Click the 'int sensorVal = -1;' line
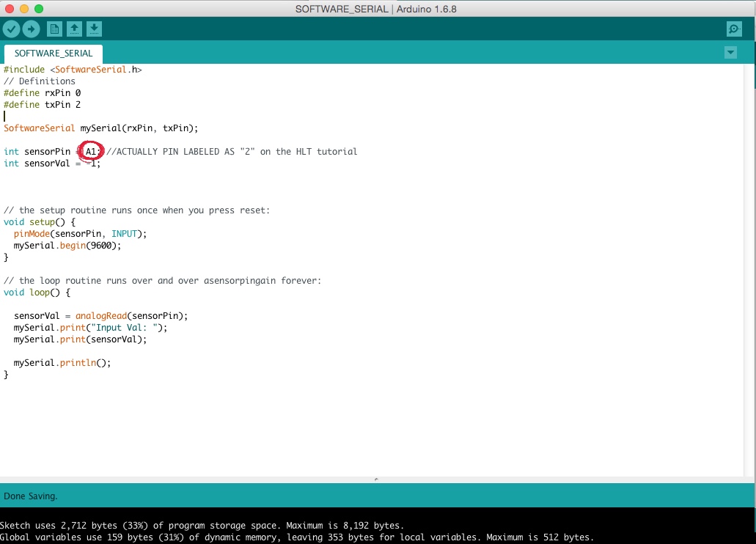 pos(52,163)
